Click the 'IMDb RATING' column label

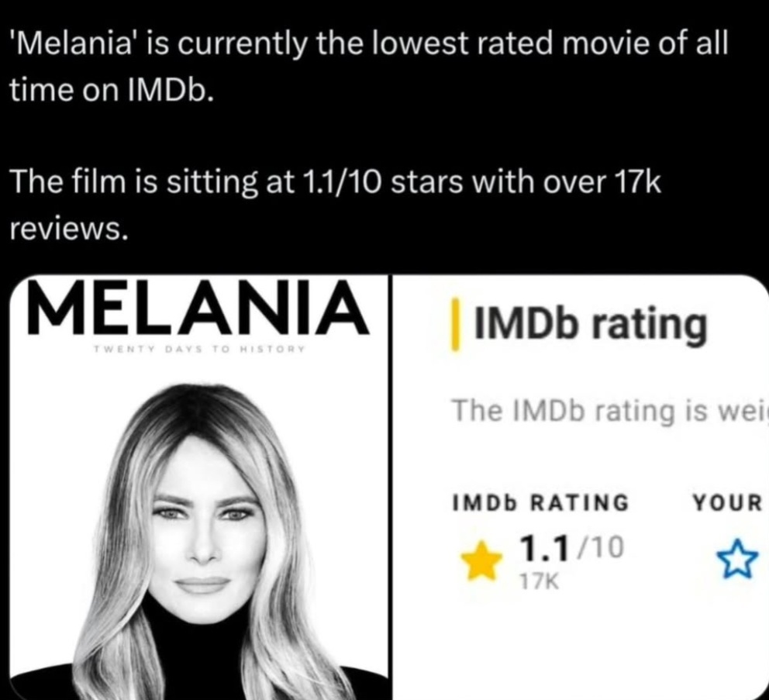pyautogui.click(x=540, y=503)
